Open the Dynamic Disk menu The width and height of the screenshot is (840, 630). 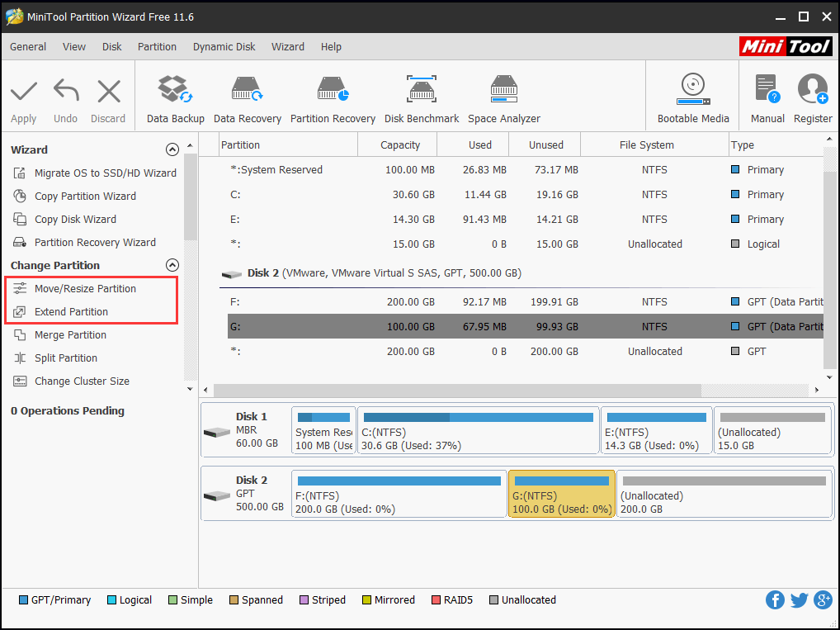pyautogui.click(x=224, y=47)
